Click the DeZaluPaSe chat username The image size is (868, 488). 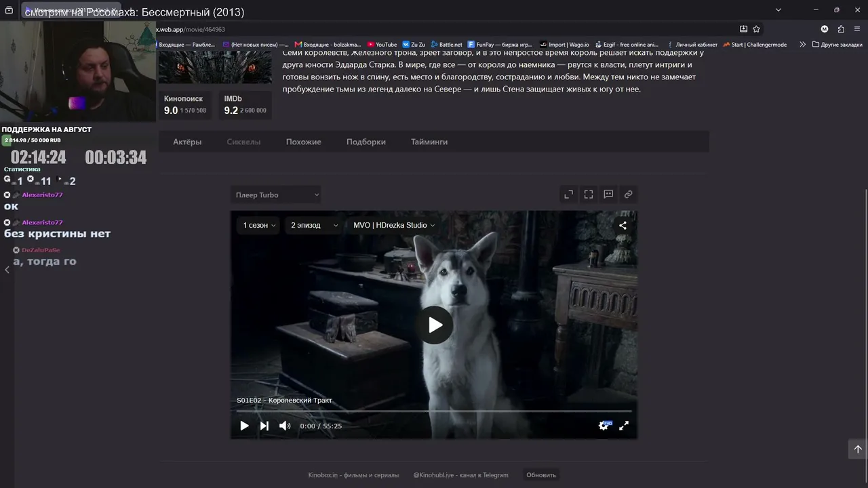coord(41,250)
